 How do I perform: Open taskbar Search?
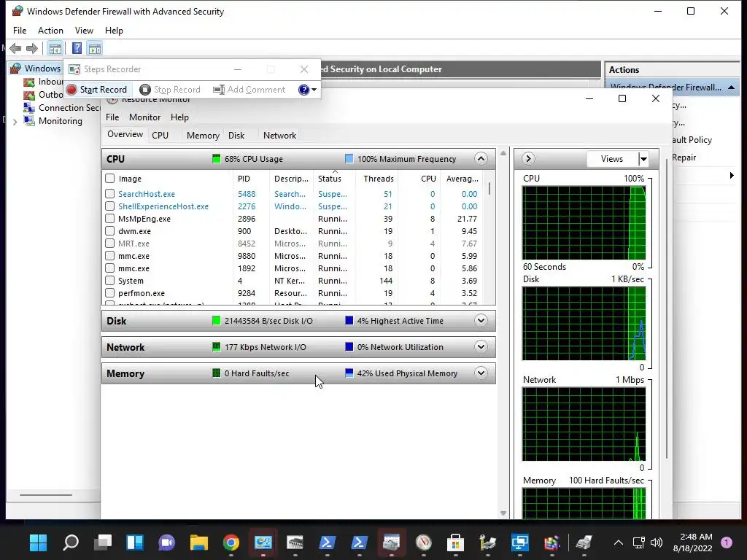pyautogui.click(x=71, y=542)
